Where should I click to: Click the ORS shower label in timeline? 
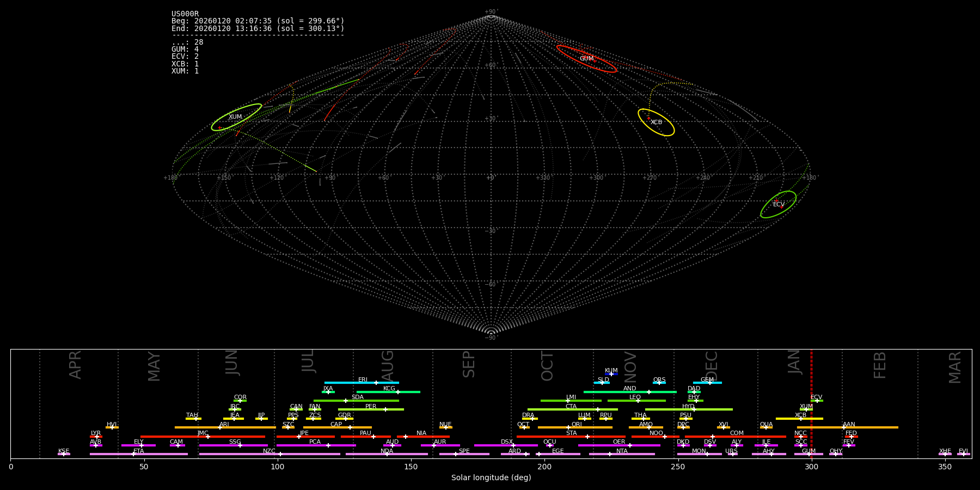pos(659,380)
